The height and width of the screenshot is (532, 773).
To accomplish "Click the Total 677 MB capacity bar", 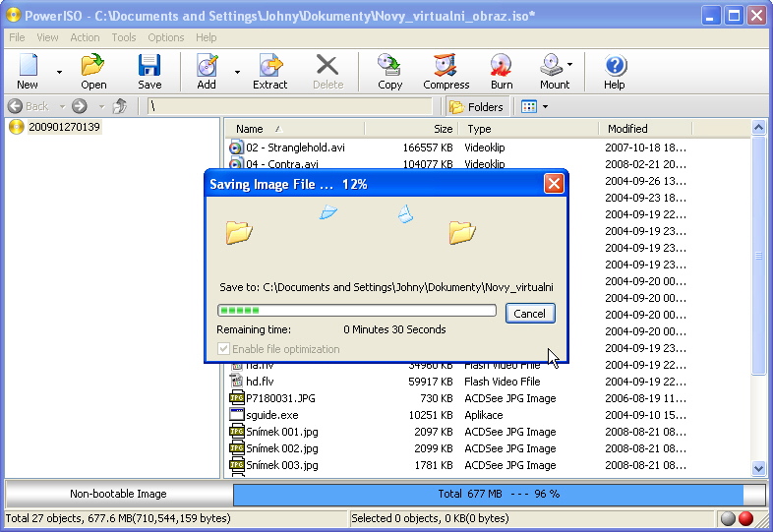I will pyautogui.click(x=499, y=494).
